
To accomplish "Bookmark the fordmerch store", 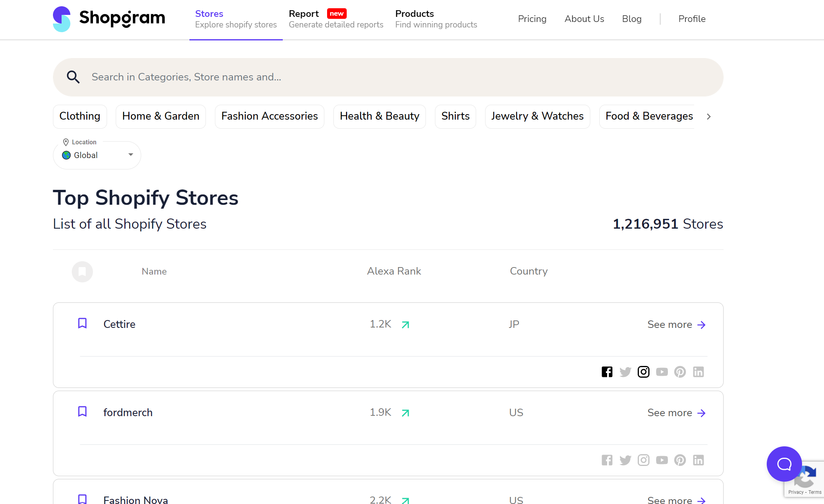I will point(82,411).
